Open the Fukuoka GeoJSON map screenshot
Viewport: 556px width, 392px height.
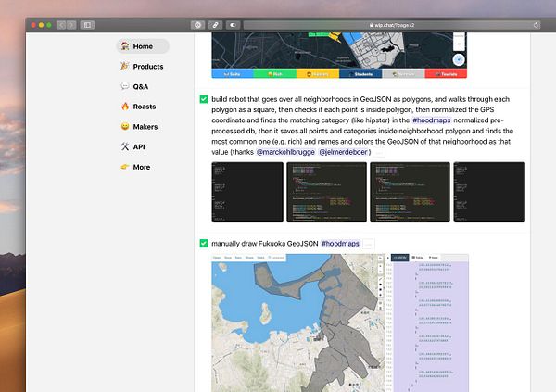tap(340, 322)
